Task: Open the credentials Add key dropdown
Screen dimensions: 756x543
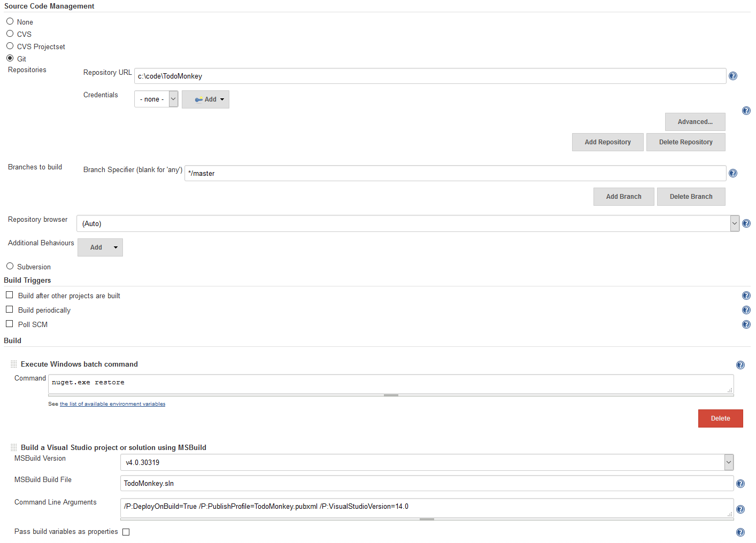Action: (205, 99)
